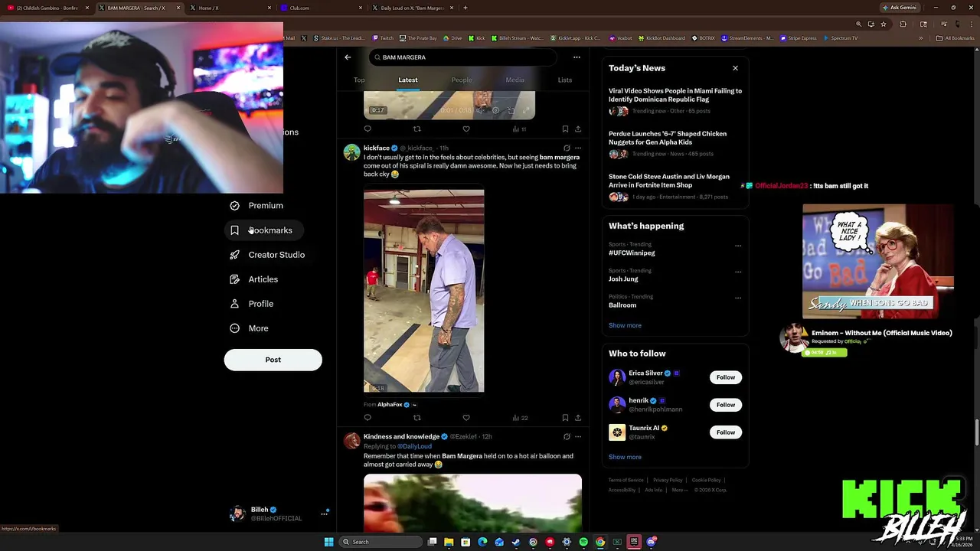This screenshot has height=551, width=980.
Task: Open a new browser tab
Action: pyautogui.click(x=465, y=8)
